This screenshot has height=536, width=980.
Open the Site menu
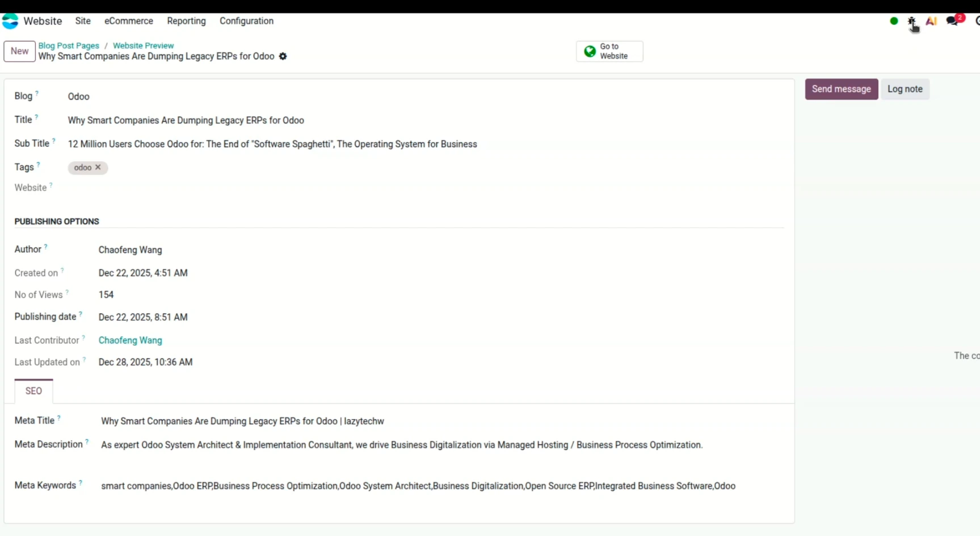pyautogui.click(x=83, y=21)
